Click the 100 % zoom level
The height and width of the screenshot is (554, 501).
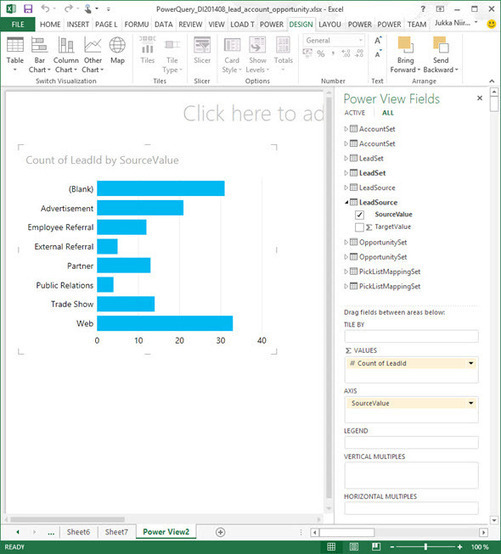point(480,547)
